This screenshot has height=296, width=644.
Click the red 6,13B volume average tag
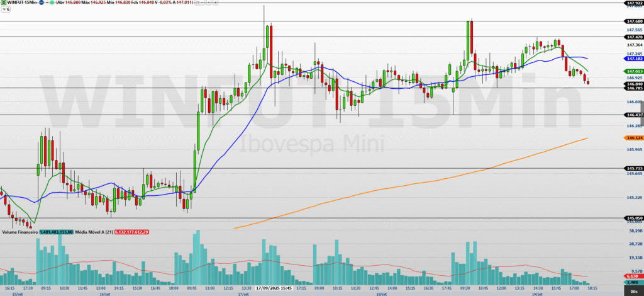click(x=634, y=276)
